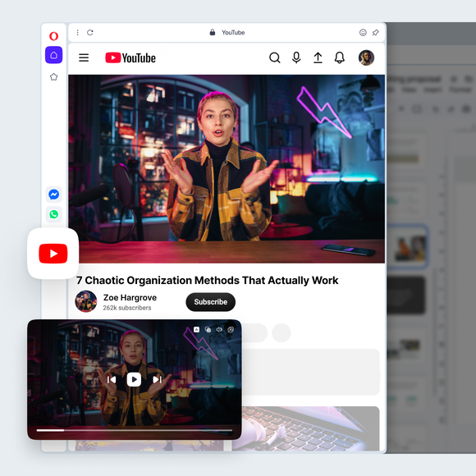The image size is (476, 476).
Task: Open Messenger in the Opera sidebar
Action: [x=53, y=195]
